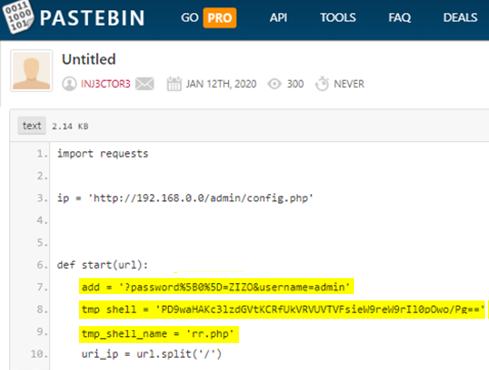Click the highlighted tmp_shell base64 line

[x=283, y=309]
